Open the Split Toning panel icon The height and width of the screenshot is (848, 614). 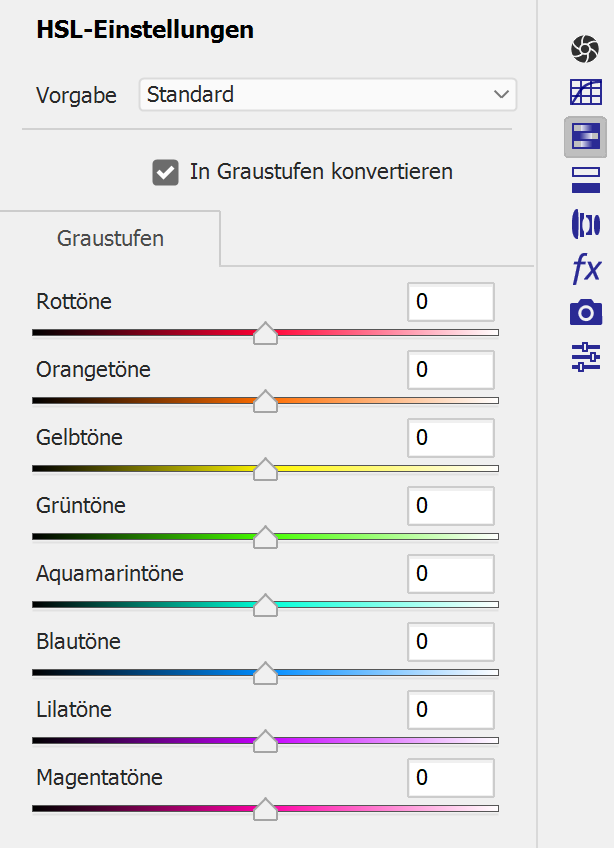(x=585, y=180)
